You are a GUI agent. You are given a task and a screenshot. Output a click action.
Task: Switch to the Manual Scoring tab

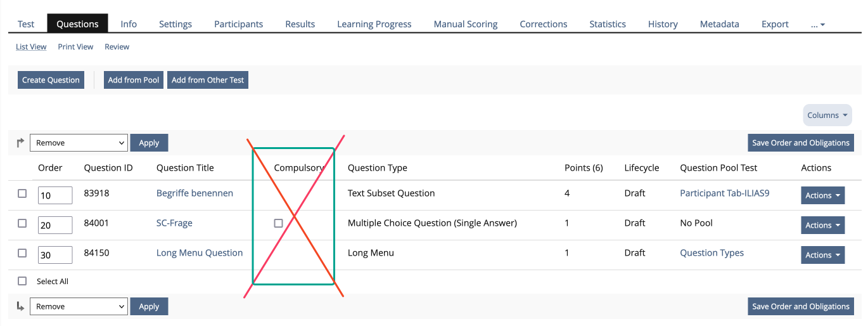[465, 24]
